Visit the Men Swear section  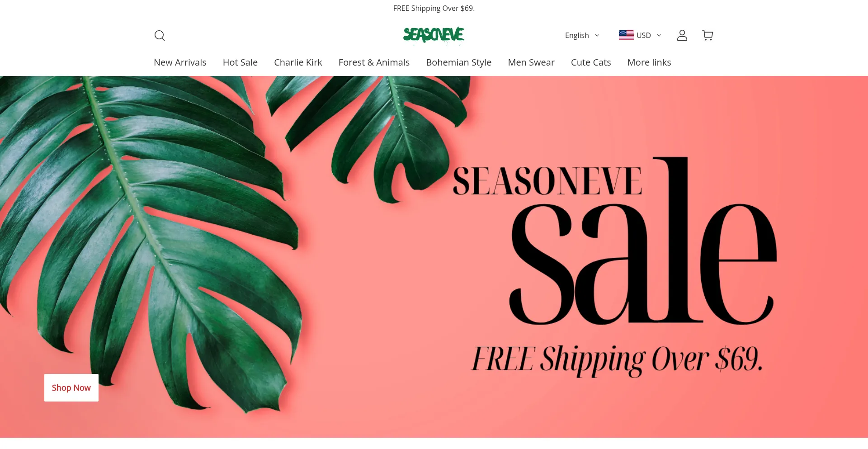click(x=531, y=62)
